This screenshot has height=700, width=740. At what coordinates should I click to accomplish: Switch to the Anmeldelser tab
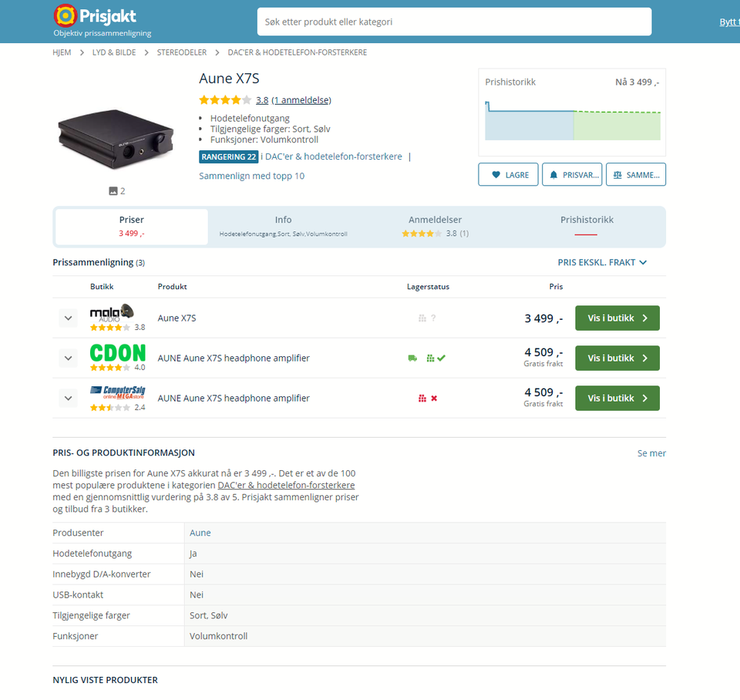click(x=435, y=227)
